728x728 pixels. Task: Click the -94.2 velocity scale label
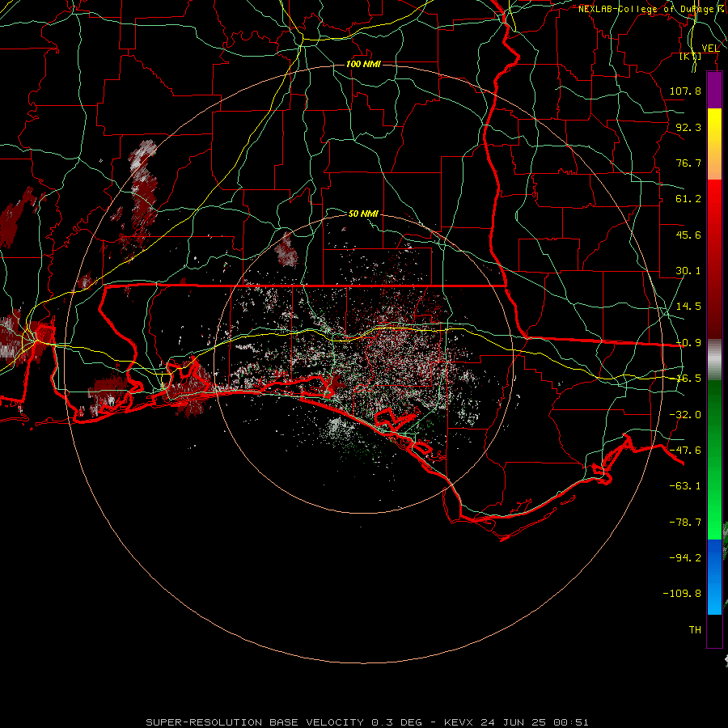(x=685, y=558)
